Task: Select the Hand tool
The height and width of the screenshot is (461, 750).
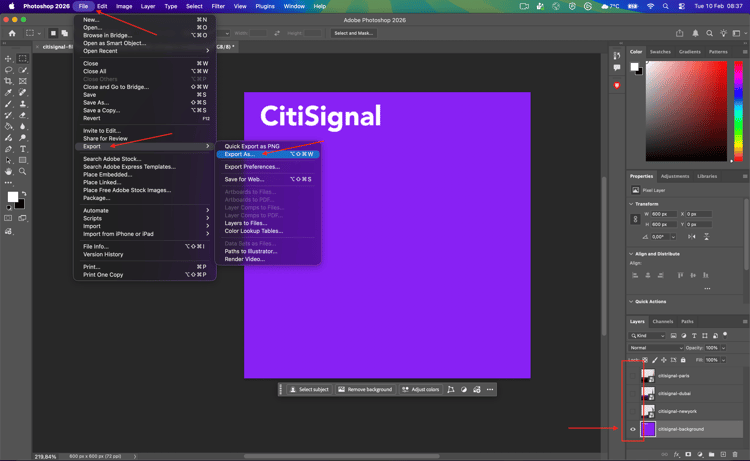Action: (x=8, y=171)
